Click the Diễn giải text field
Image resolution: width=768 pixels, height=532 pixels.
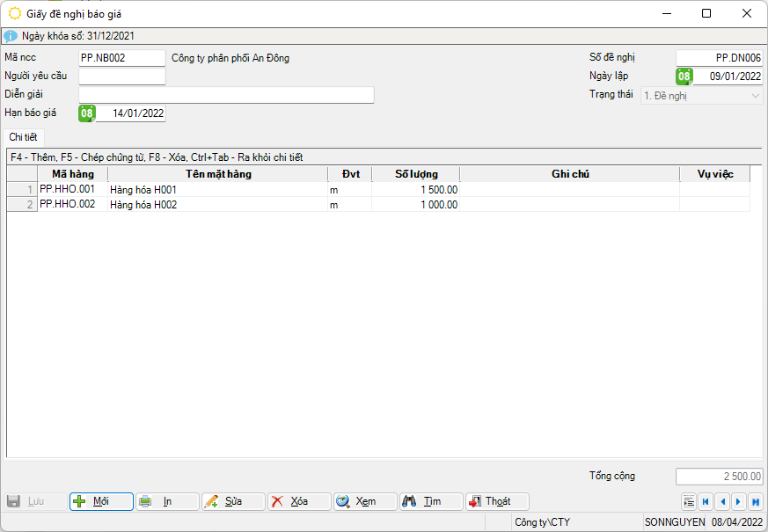(226, 95)
